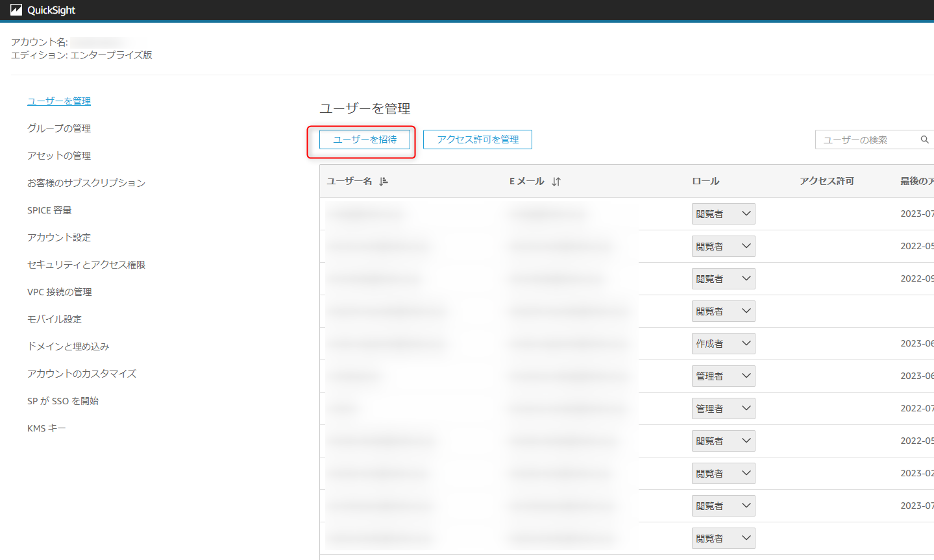934x560 pixels.
Task: Open VPC 接続の管理
Action: (58, 291)
